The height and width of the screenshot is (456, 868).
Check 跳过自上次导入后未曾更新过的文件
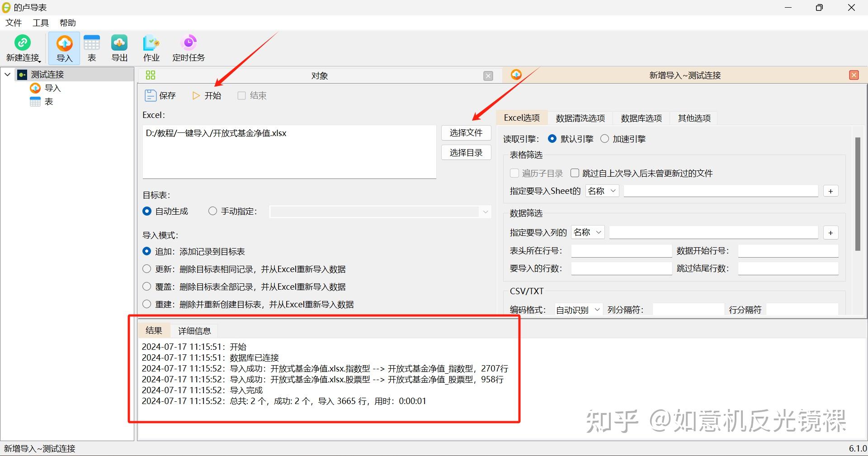click(x=575, y=173)
